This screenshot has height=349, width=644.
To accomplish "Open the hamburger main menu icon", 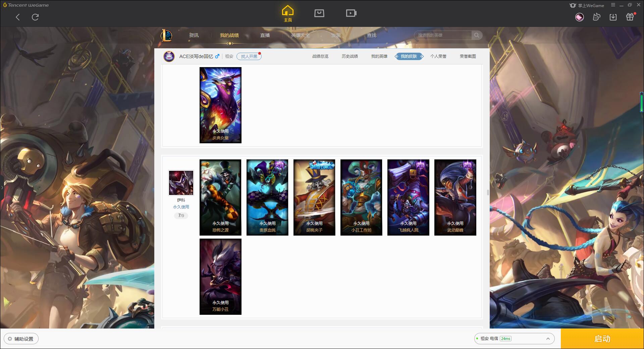I will [x=613, y=5].
